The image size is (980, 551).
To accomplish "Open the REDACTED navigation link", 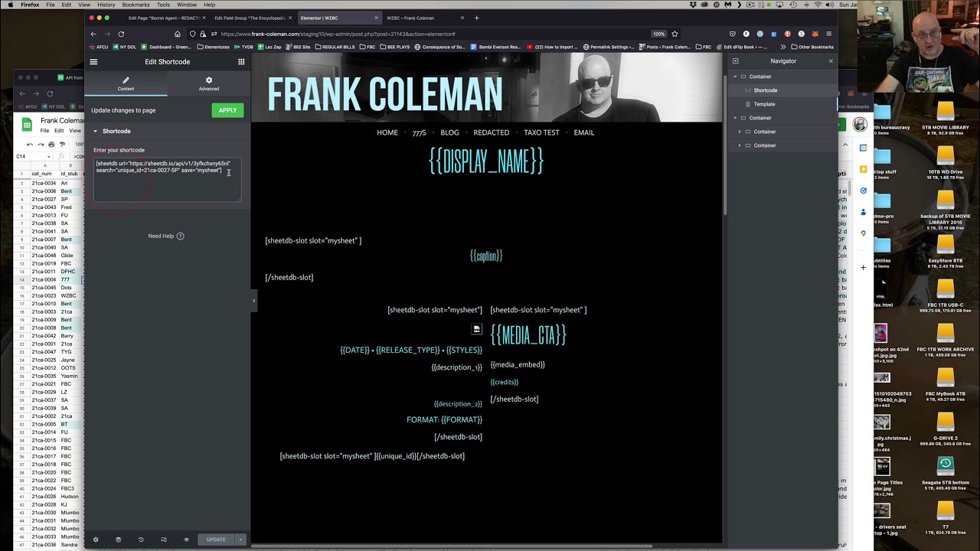I will [x=492, y=132].
